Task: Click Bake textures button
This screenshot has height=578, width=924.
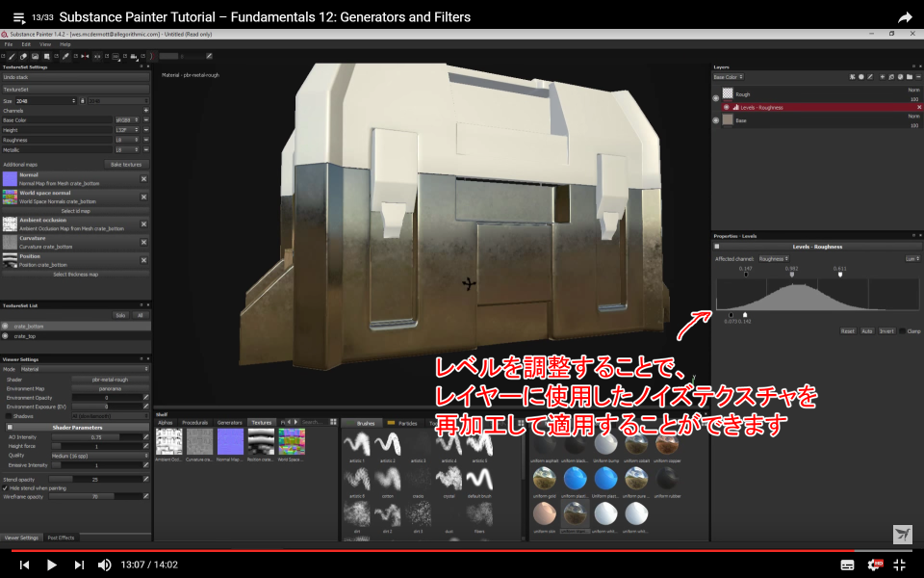Action: point(126,165)
